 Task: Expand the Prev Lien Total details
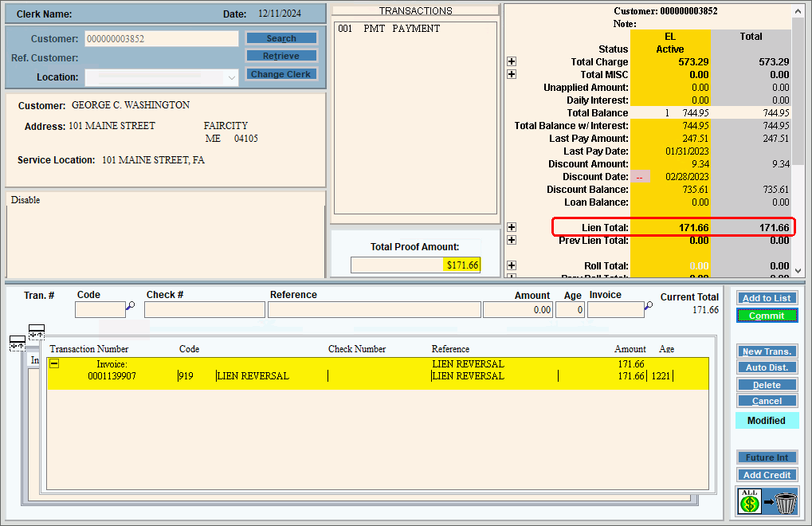pyautogui.click(x=512, y=240)
